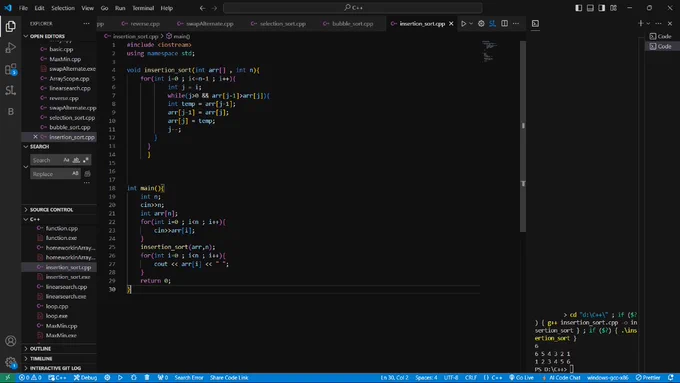
Task: Open the new terminal launch profile dropdown
Action: 648,23
